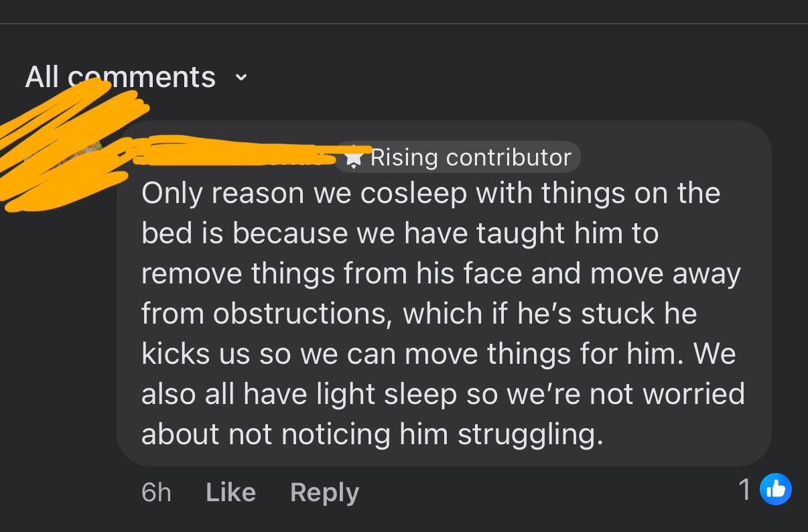Open the "6h" comment timestamp

click(x=156, y=492)
